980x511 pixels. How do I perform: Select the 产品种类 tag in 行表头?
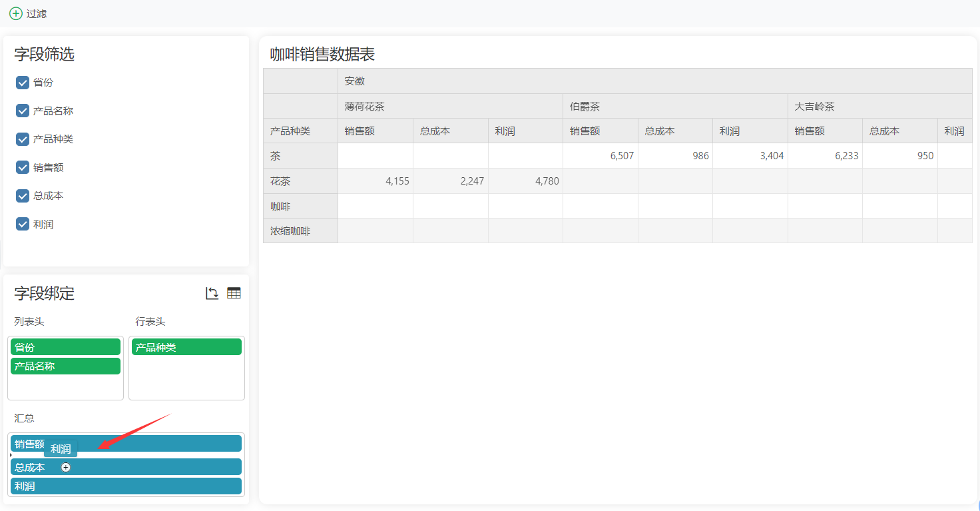pyautogui.click(x=186, y=347)
